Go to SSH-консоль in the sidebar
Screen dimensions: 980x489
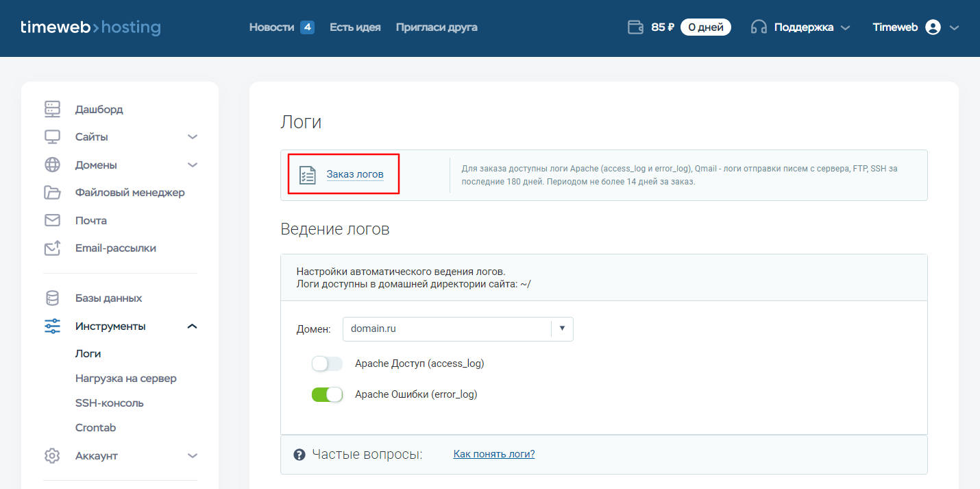tap(110, 403)
